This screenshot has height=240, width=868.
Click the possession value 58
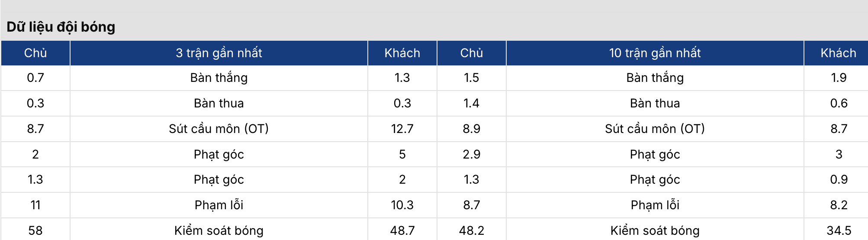tap(35, 230)
